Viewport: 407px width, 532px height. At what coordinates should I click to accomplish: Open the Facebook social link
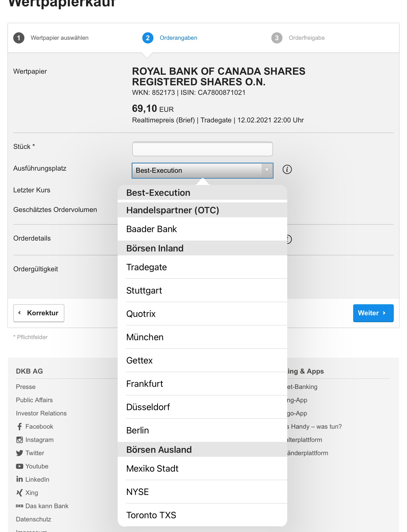coord(39,427)
